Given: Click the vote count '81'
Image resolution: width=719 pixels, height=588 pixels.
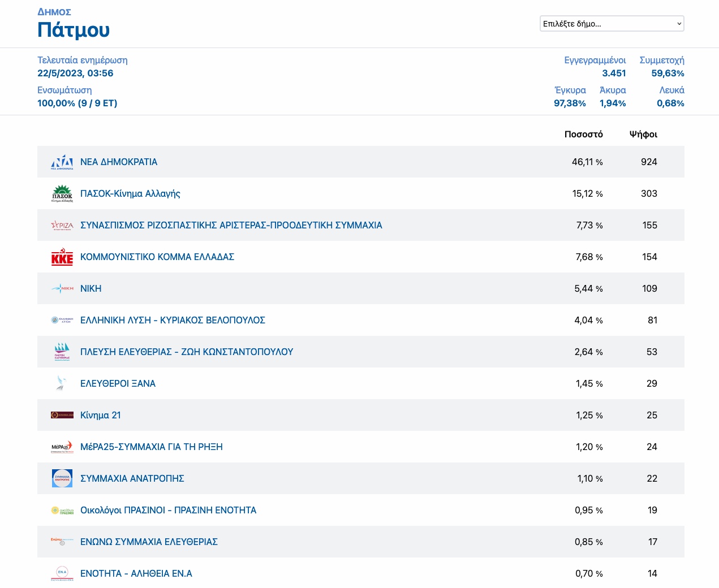Looking at the screenshot, I should 652,320.
